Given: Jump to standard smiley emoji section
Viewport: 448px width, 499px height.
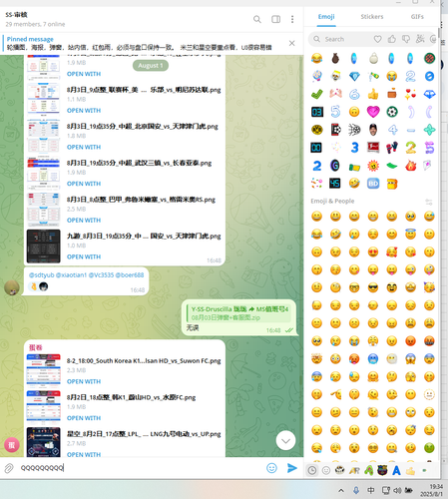Looking at the screenshot, I should 326,470.
